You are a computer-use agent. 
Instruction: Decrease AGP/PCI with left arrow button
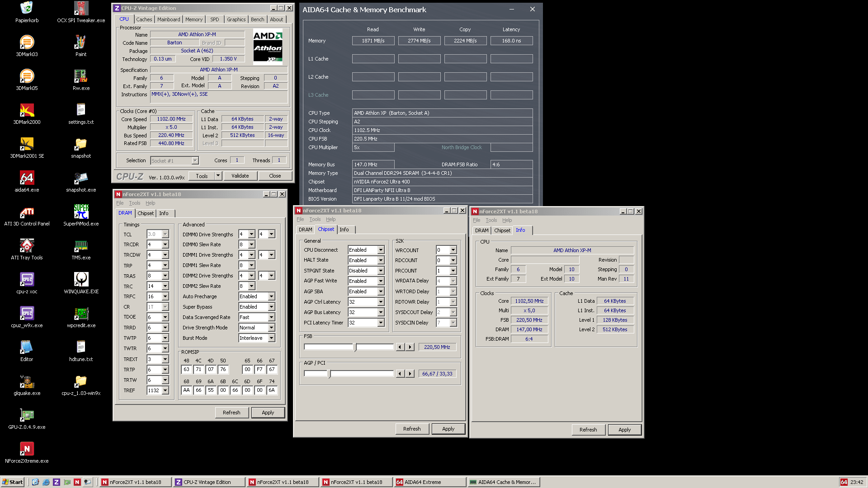click(x=400, y=374)
